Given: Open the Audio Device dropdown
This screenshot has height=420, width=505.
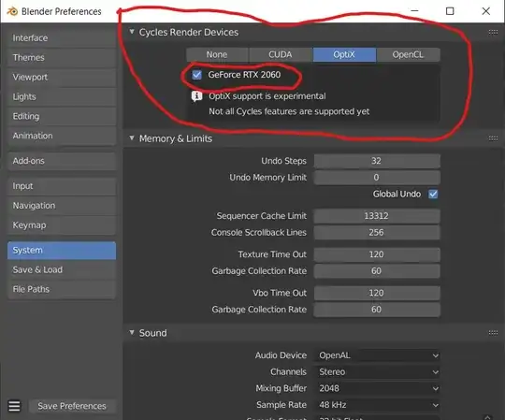Looking at the screenshot, I should pos(377,355).
